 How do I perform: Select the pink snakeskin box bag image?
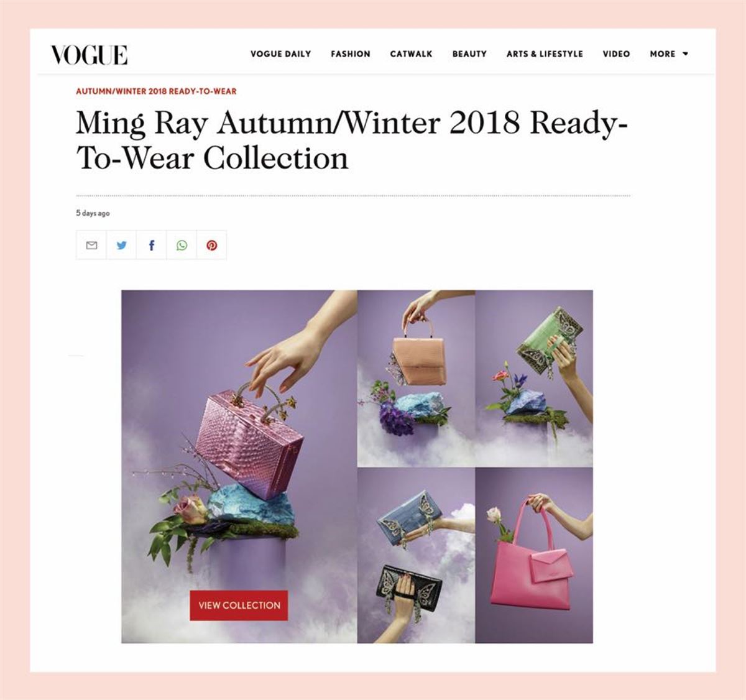pyautogui.click(x=239, y=466)
